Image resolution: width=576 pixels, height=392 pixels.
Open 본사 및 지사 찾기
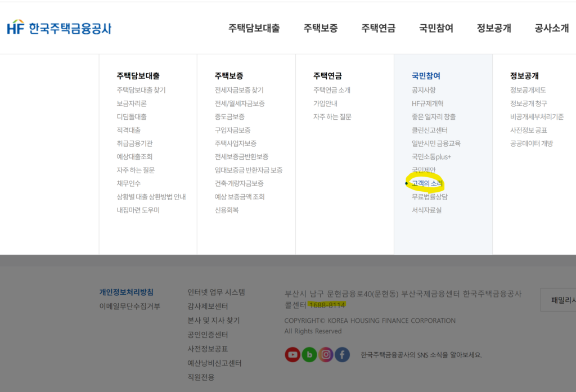coord(213,321)
